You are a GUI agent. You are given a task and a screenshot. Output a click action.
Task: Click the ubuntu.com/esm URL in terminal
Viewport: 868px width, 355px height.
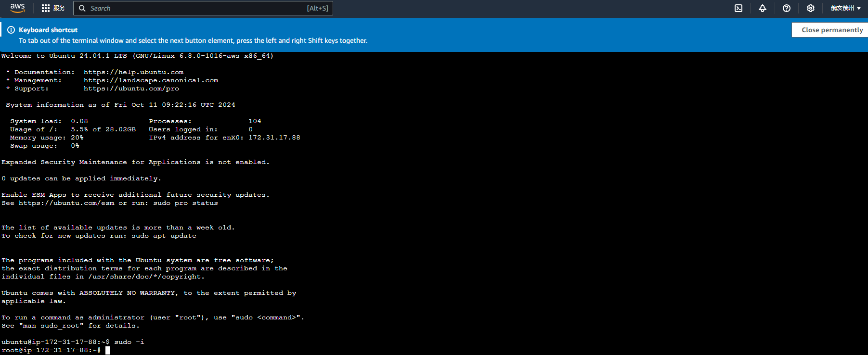pyautogui.click(x=66, y=203)
